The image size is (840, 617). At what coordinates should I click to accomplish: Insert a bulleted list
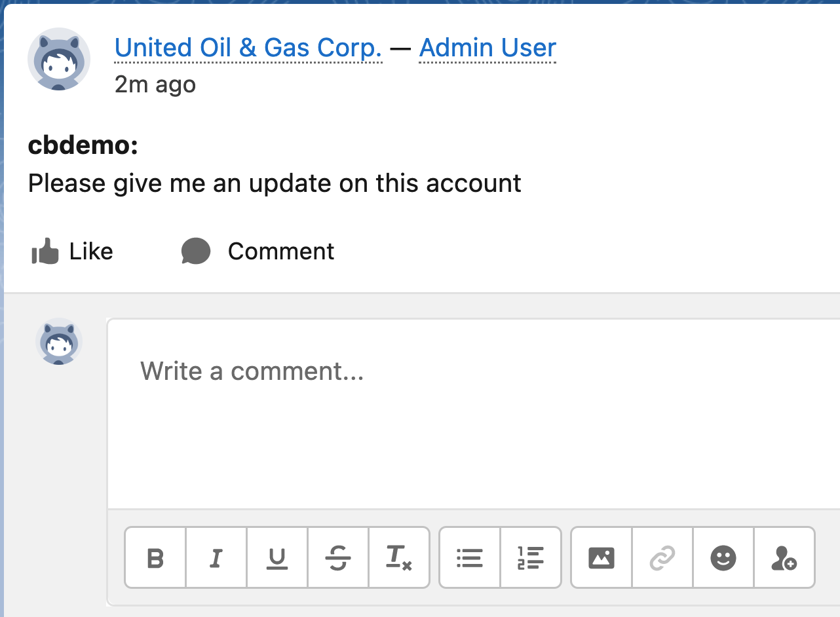469,558
